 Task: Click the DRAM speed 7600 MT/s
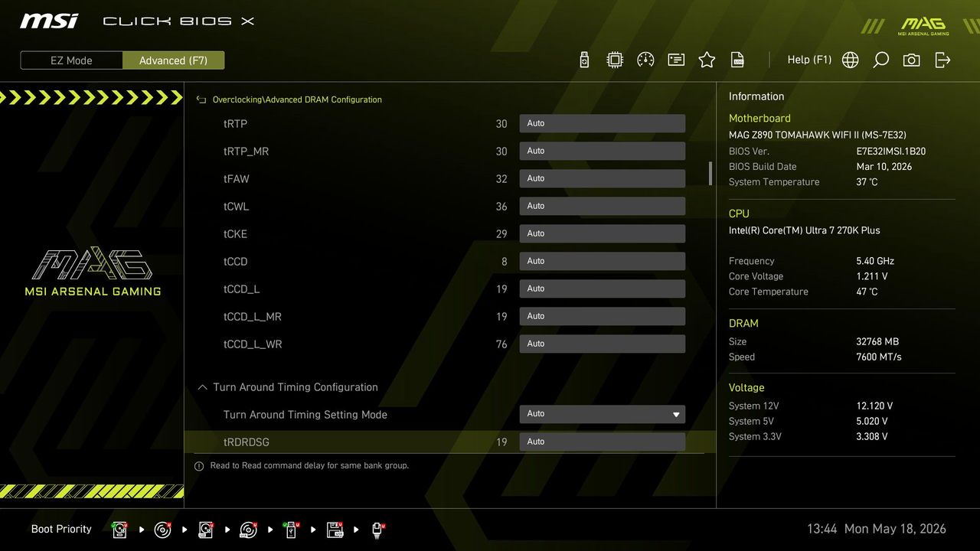[879, 357]
